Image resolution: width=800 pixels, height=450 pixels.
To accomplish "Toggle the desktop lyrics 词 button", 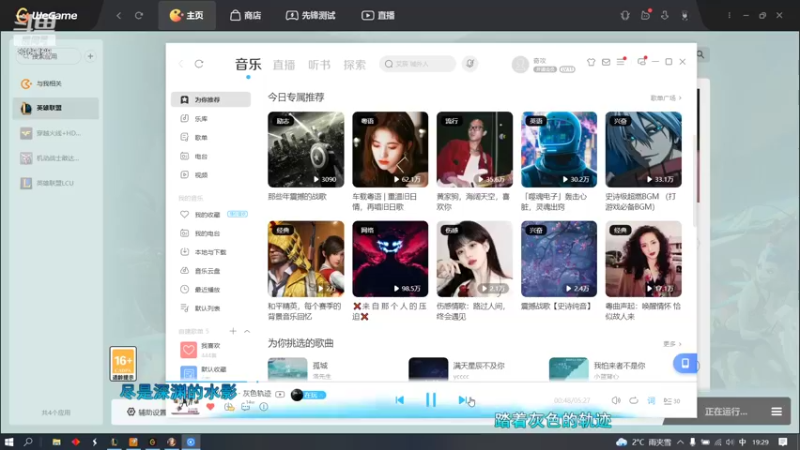I will tap(651, 401).
